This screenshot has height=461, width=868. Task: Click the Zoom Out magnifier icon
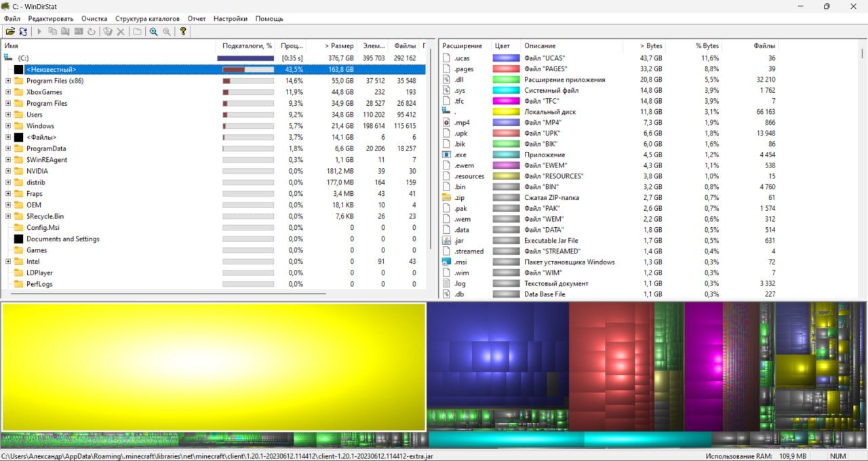[x=166, y=31]
